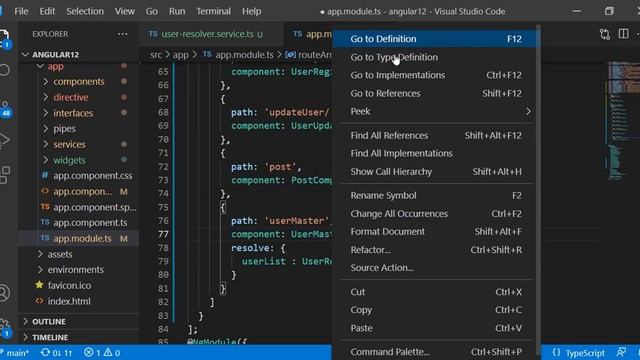Open the Selection menu
The height and width of the screenshot is (360, 640).
click(85, 11)
